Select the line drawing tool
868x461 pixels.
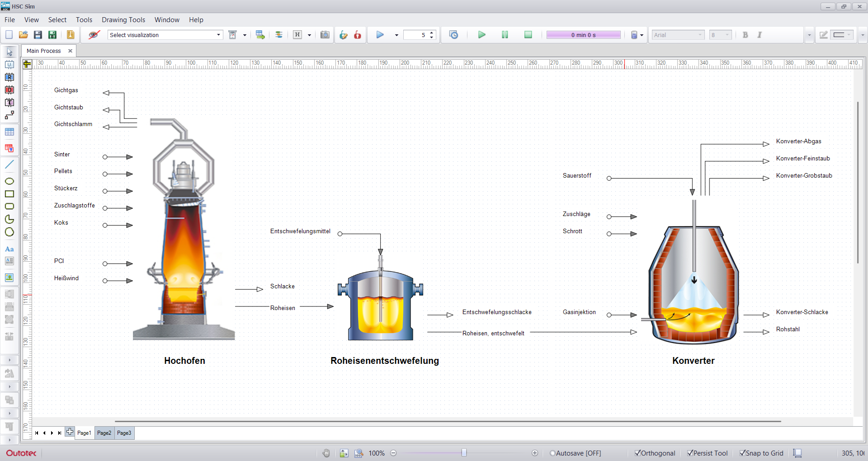pyautogui.click(x=9, y=165)
